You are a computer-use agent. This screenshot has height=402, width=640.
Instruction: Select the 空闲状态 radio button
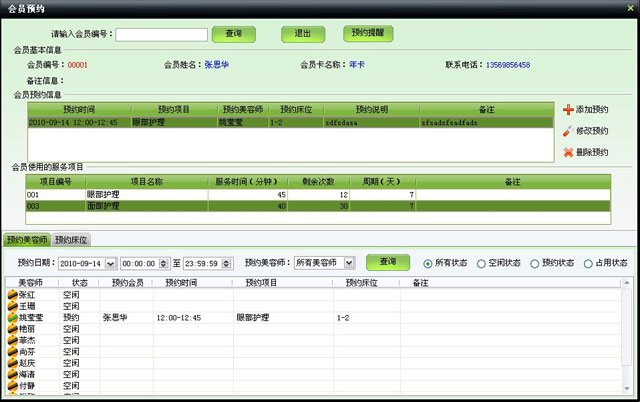coord(481,263)
